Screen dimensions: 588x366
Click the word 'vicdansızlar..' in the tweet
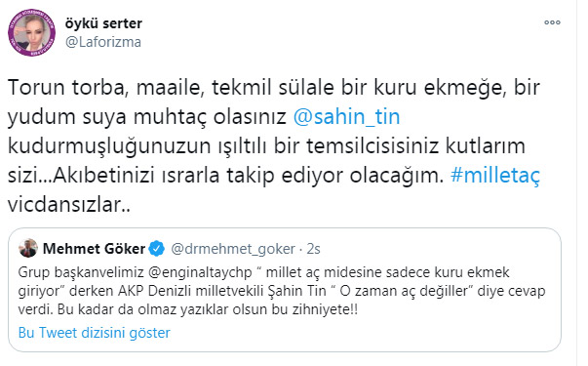69,205
